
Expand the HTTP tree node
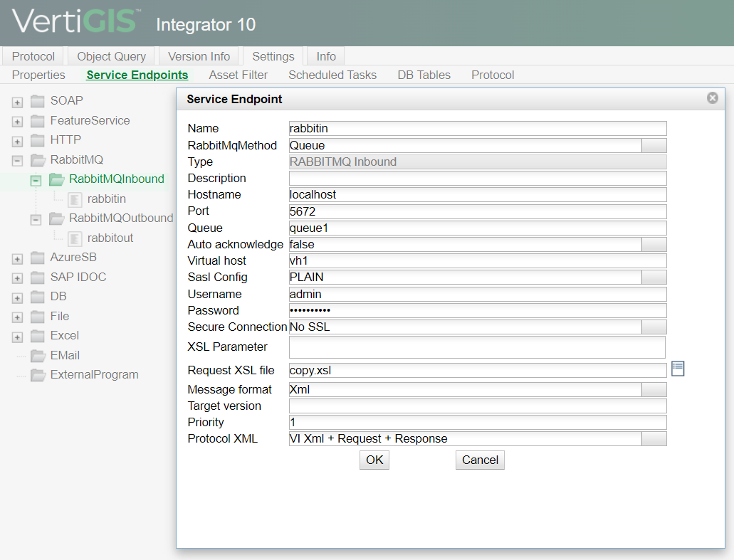(17, 142)
